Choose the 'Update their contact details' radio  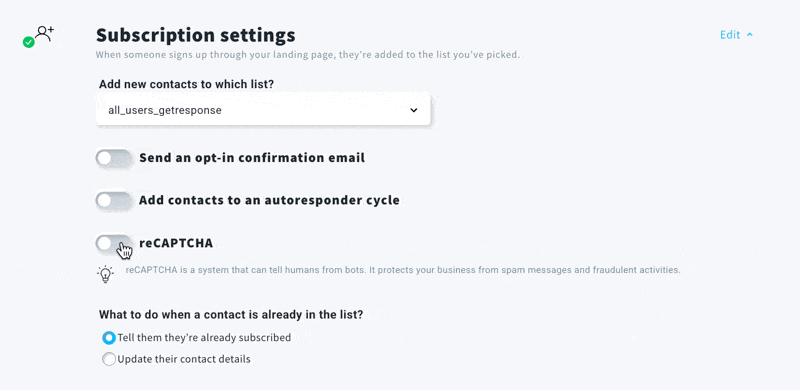point(109,359)
